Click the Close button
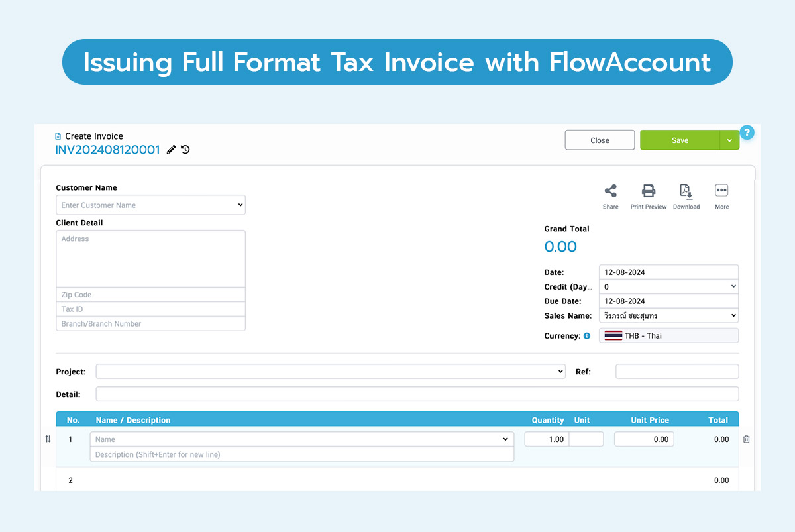This screenshot has height=532, width=795. [x=600, y=140]
